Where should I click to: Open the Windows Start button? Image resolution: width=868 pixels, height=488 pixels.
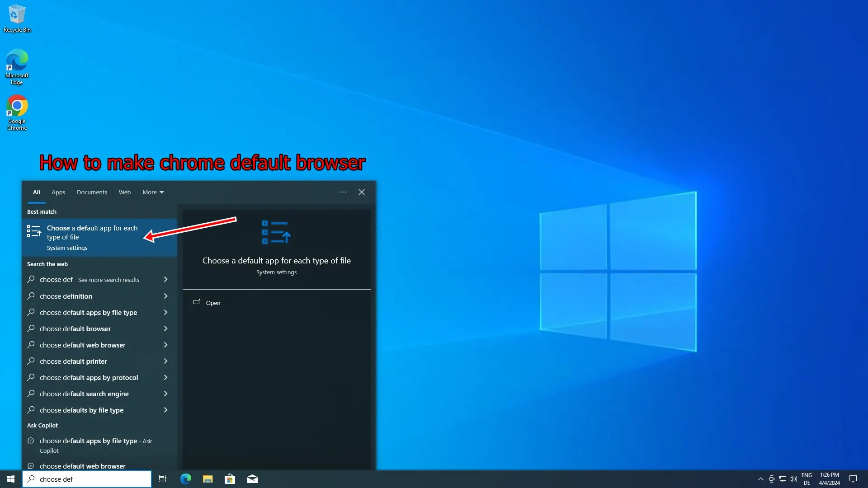click(11, 479)
